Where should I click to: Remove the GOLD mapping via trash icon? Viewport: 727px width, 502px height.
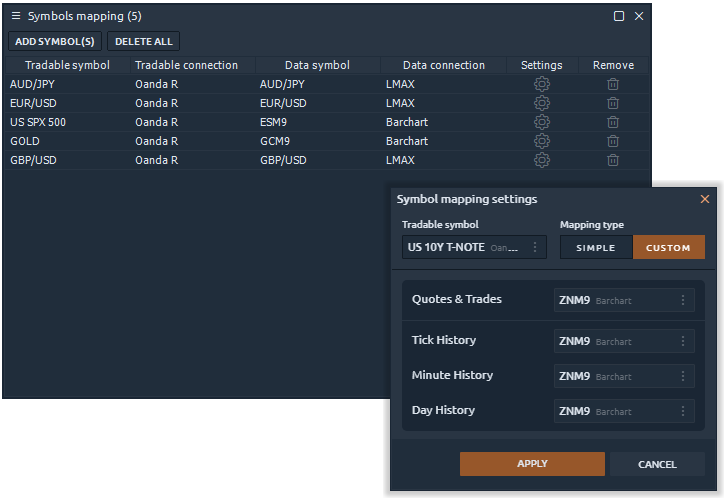pyautogui.click(x=613, y=141)
